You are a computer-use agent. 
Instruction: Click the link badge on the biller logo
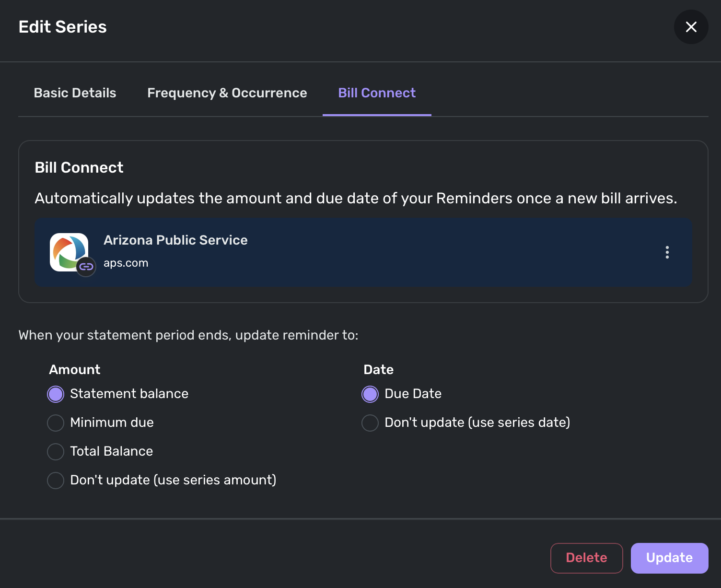(86, 267)
